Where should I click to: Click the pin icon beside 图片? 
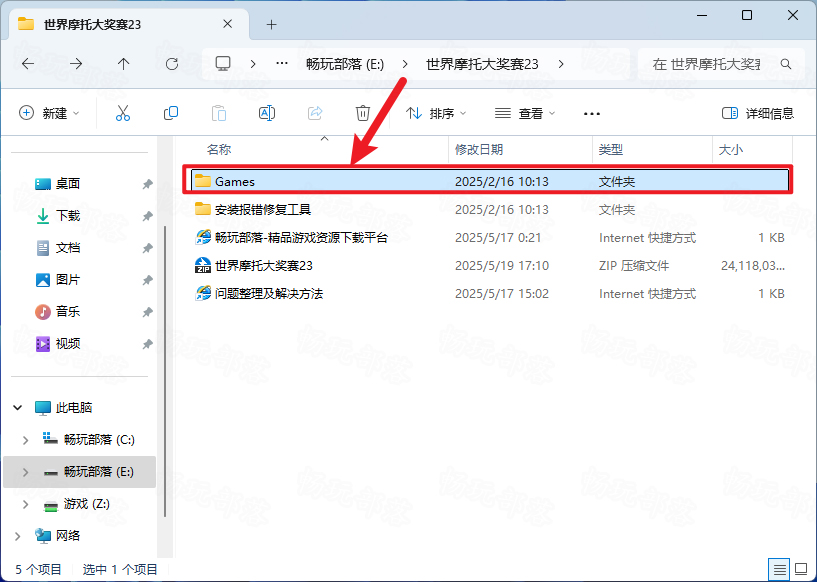pyautogui.click(x=147, y=280)
